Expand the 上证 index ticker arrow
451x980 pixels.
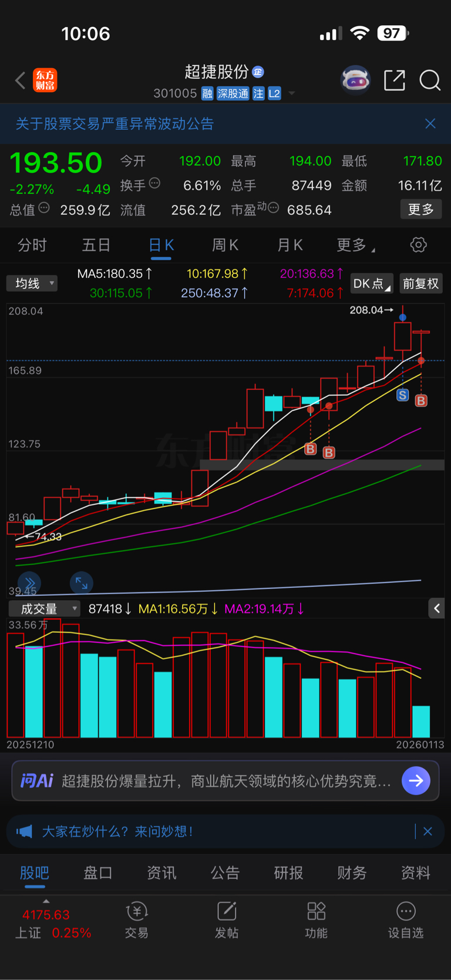click(46, 901)
